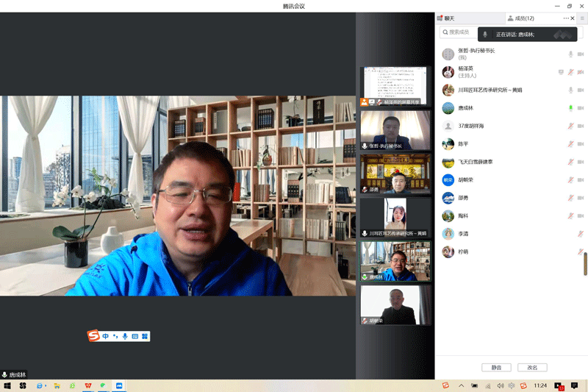Click Tencent Meeting icon in taskbar
The image size is (588, 392).
(x=118, y=385)
